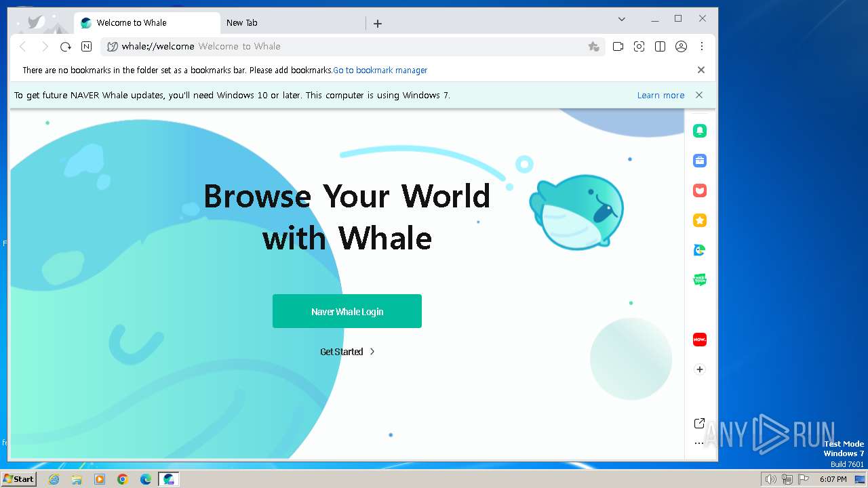Screen dimensions: 868x488
Task: Open the green notification bell sidebar icon
Action: pos(700,131)
